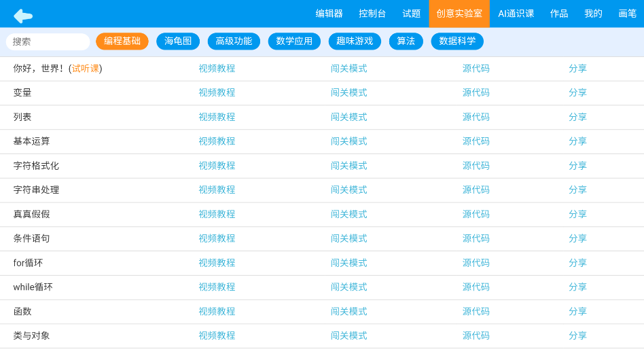Select the 海龟图 category tab
The image size is (644, 362).
pos(178,41)
